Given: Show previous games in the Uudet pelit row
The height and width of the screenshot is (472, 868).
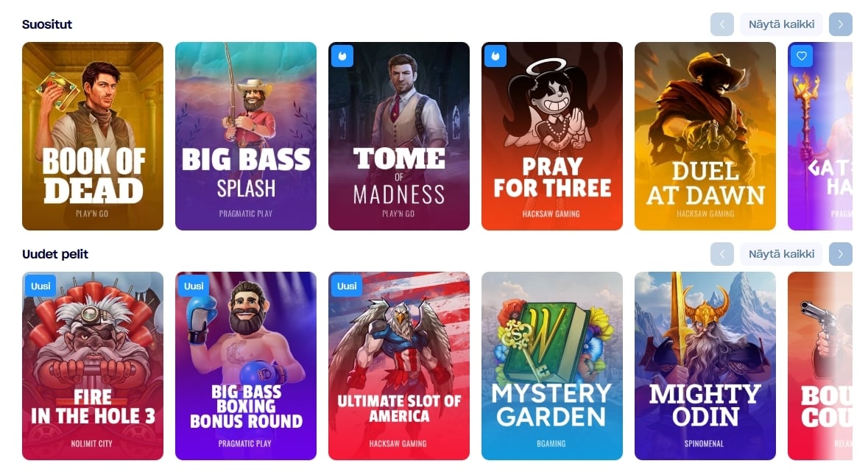Looking at the screenshot, I should click(x=721, y=254).
